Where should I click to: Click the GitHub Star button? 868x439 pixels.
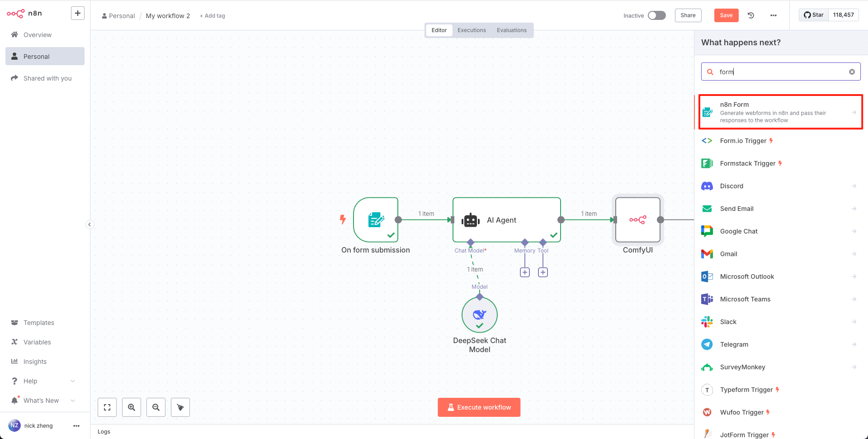[813, 15]
